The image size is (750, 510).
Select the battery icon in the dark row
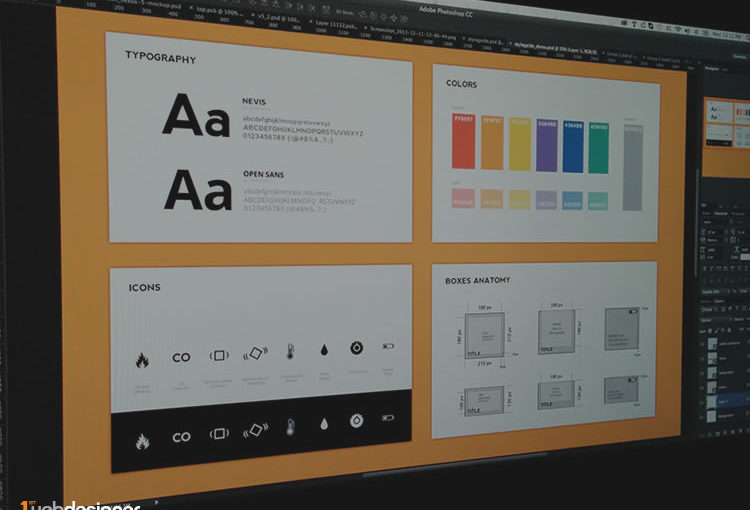(386, 418)
